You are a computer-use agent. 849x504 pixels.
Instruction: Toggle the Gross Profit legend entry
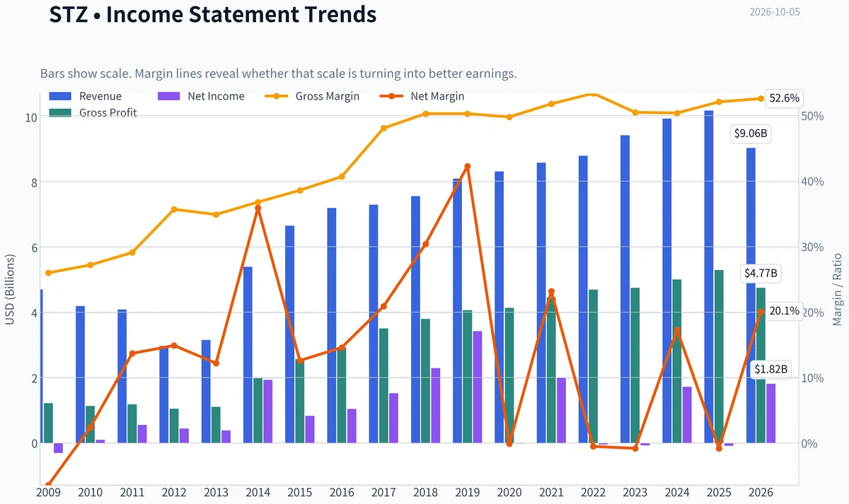point(93,112)
